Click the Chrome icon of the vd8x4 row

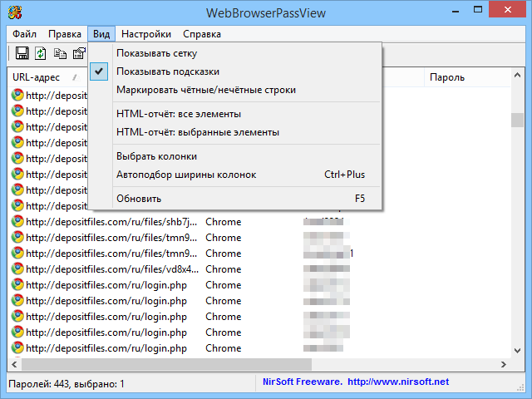click(17, 269)
